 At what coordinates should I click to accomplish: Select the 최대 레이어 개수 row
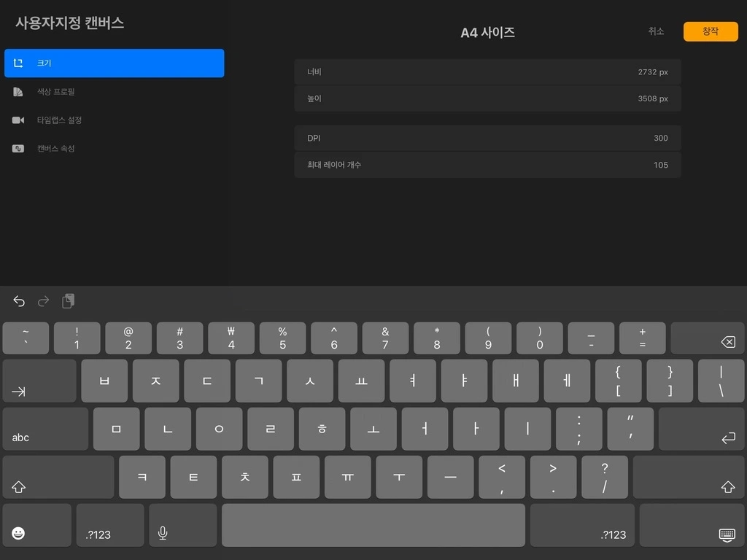(x=487, y=165)
